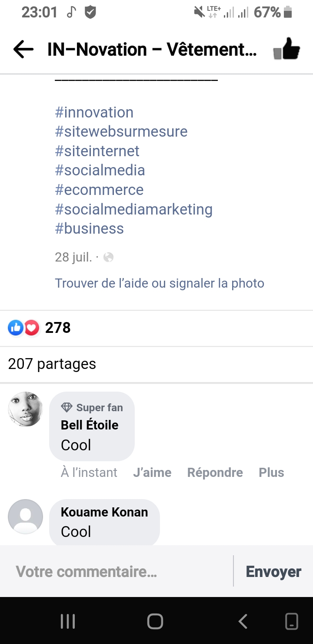Tap the globe public audience icon
Viewport: 313px width, 644px height.
[108, 258]
